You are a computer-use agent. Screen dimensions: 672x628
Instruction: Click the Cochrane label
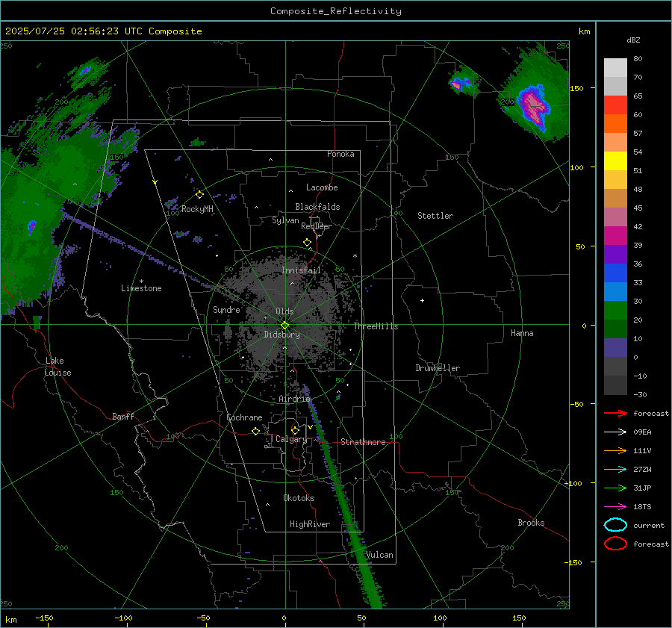coord(244,417)
